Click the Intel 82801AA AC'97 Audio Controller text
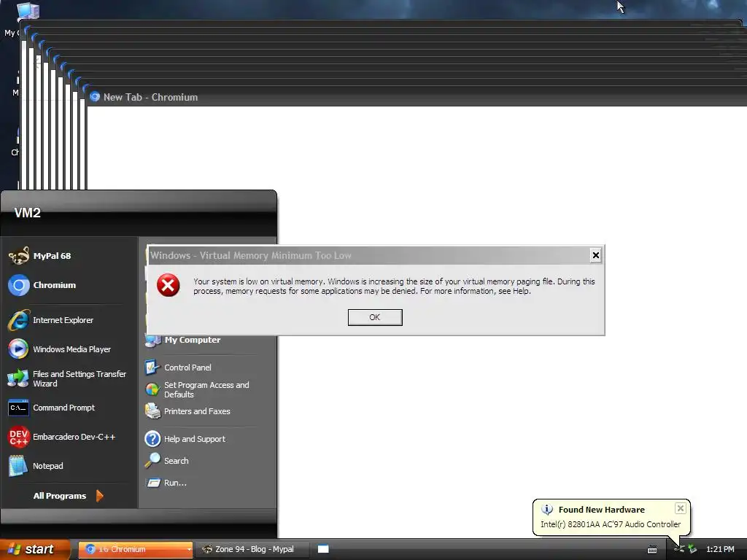747x560 pixels. tap(611, 524)
